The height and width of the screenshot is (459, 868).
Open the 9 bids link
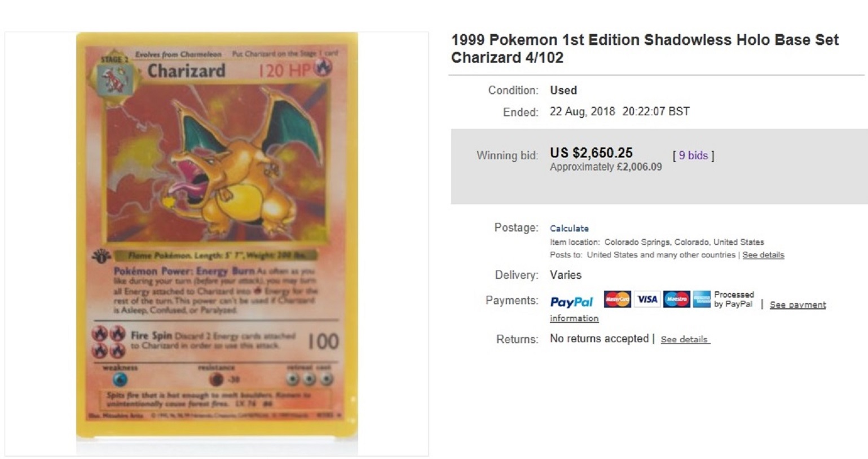click(693, 155)
